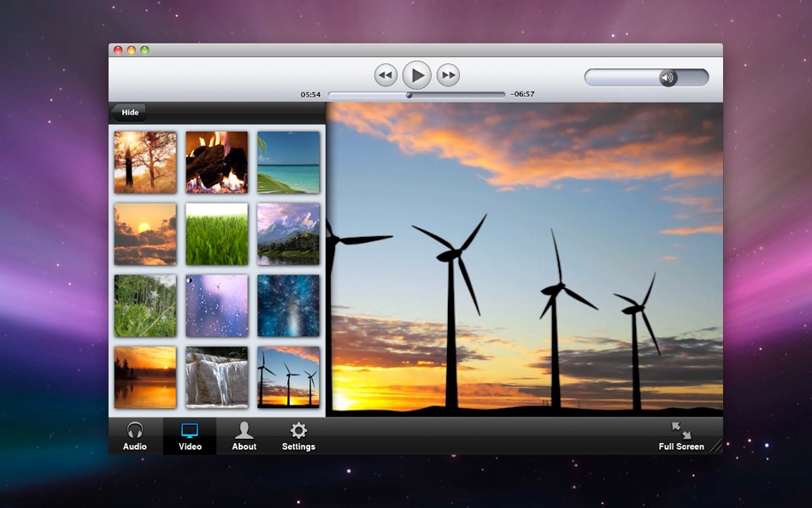Select the autumn trees sunset thumbnail
Viewport: 812px width, 508px height.
point(145,162)
